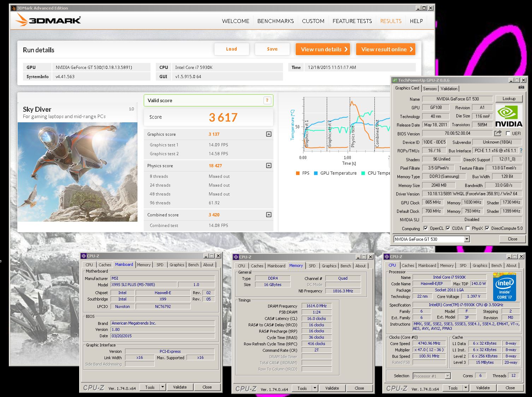The height and width of the screenshot is (397, 532).
Task: Switch to the Sensors tab in GPU-Z
Action: click(430, 89)
